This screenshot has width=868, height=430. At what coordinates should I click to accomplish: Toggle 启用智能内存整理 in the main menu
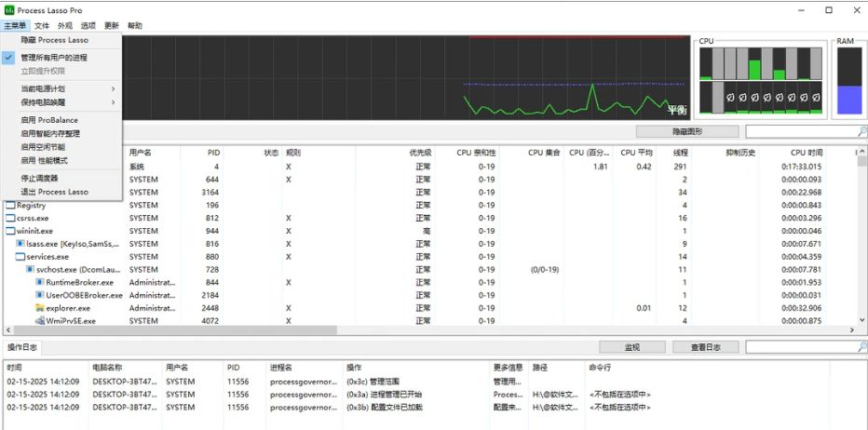pyautogui.click(x=61, y=133)
